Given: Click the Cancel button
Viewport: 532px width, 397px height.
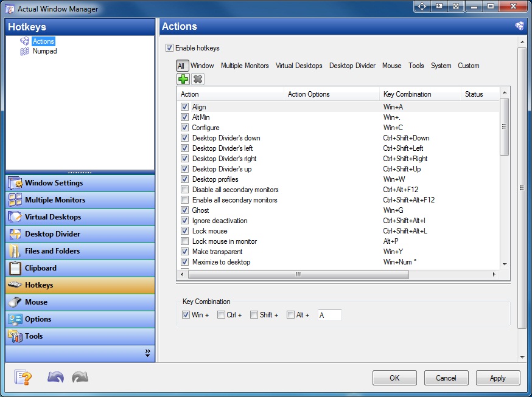Looking at the screenshot, I should (446, 378).
